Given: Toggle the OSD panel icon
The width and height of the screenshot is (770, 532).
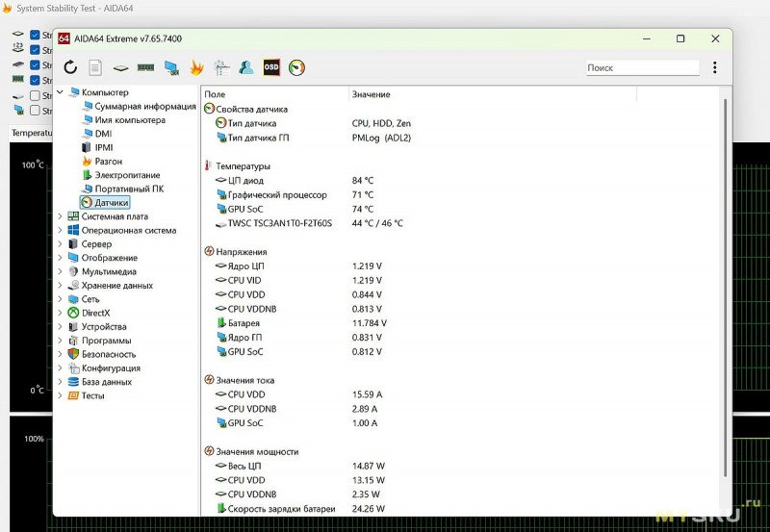Looking at the screenshot, I should pos(271,67).
